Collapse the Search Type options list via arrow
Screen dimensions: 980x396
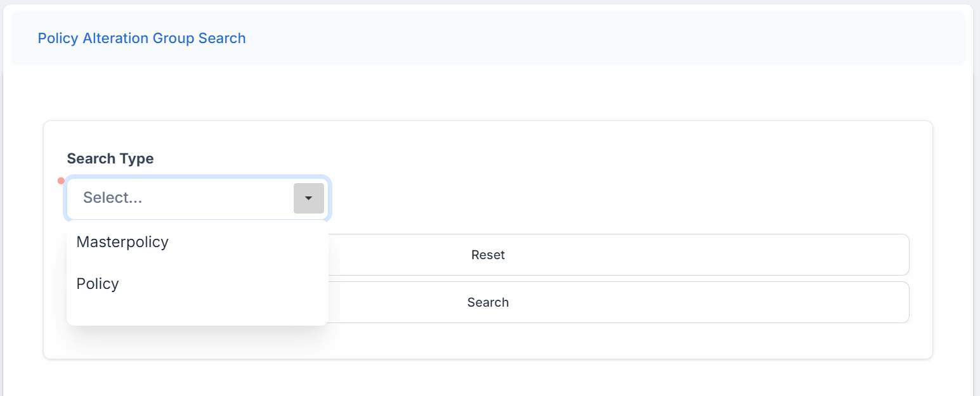[x=309, y=198]
